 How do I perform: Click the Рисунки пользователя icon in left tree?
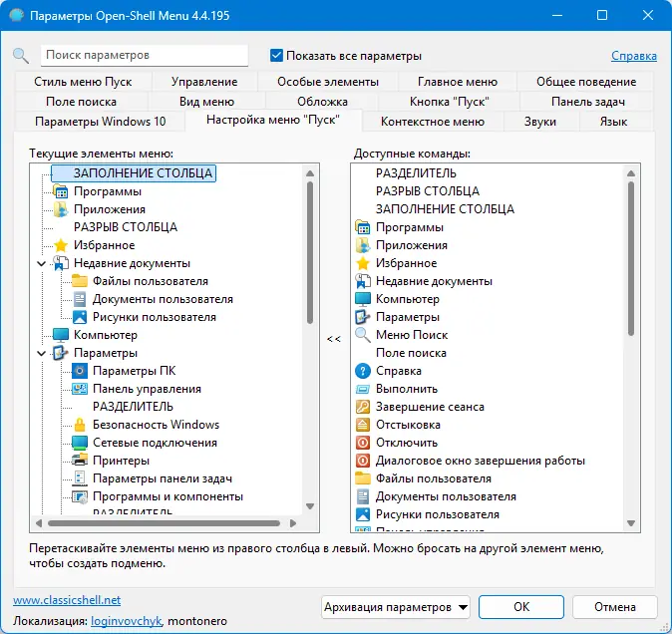(x=80, y=317)
